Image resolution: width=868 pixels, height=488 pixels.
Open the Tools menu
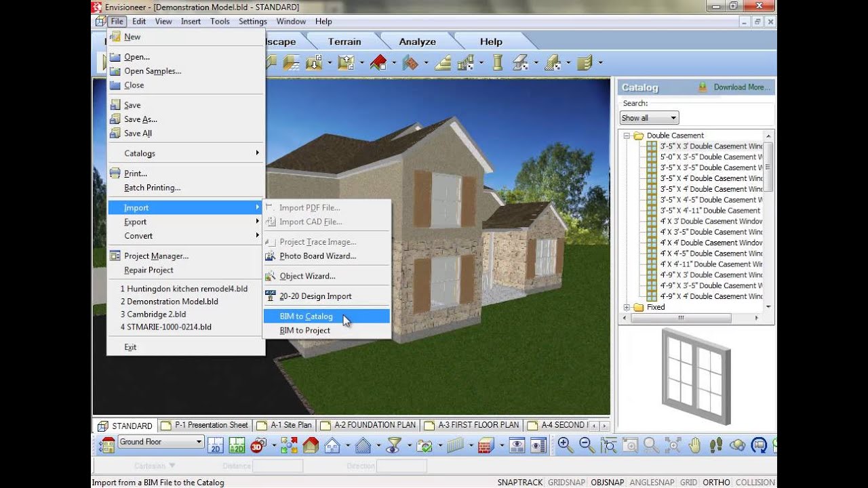click(x=220, y=21)
